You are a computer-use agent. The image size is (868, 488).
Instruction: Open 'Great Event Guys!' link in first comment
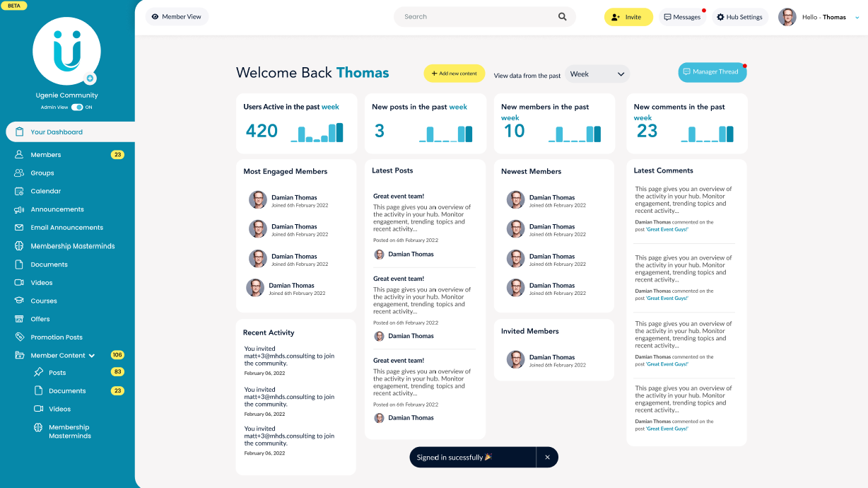click(x=667, y=229)
